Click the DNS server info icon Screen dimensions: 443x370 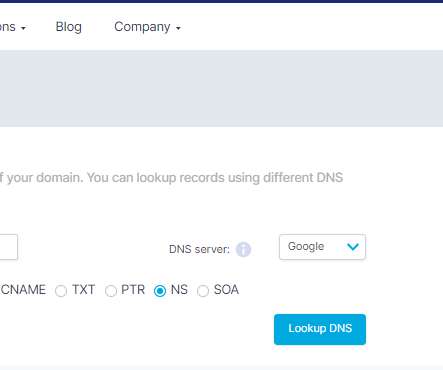pos(243,249)
